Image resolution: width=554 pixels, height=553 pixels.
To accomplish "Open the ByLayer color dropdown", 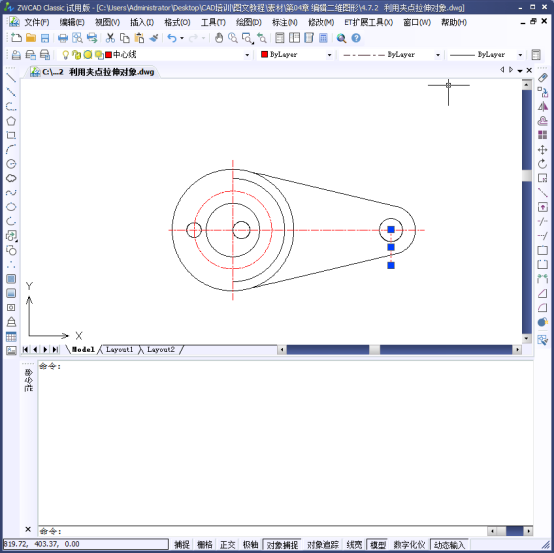I will pyautogui.click(x=296, y=55).
